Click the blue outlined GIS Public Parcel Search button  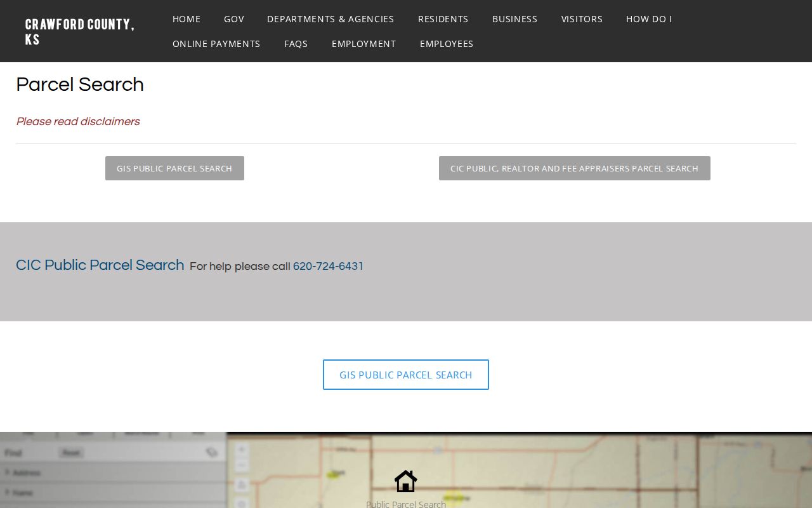[x=406, y=375]
